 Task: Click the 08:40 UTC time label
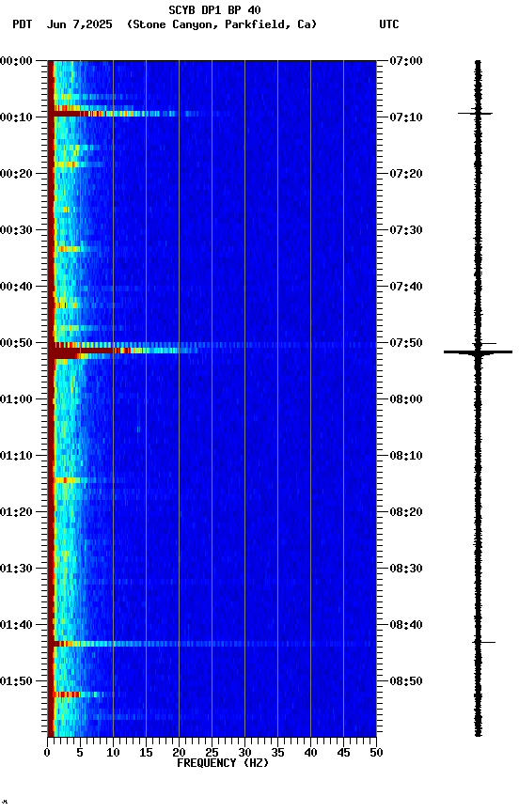click(x=406, y=625)
